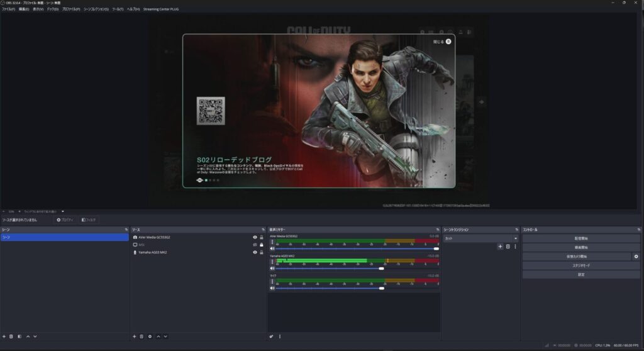Image resolution: width=644 pixels, height=351 pixels.
Task: Open the カット scene transition dropdown
Action: [480, 238]
